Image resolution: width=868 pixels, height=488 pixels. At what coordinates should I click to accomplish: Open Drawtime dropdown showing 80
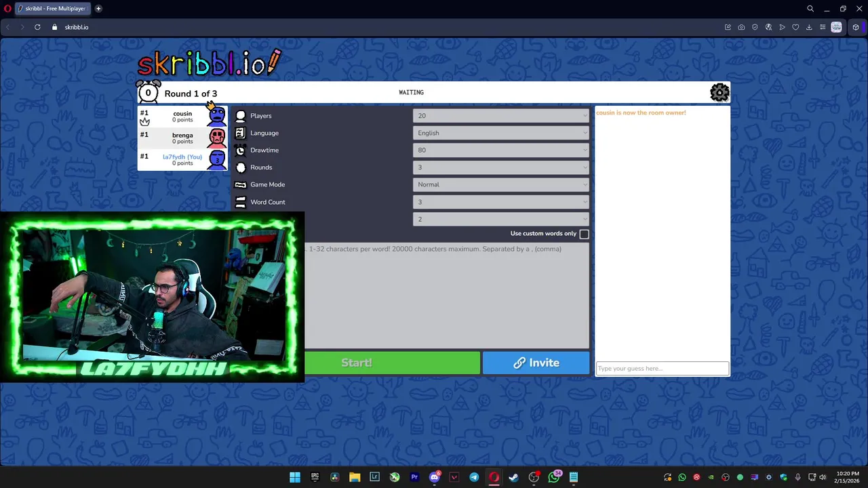click(x=500, y=150)
